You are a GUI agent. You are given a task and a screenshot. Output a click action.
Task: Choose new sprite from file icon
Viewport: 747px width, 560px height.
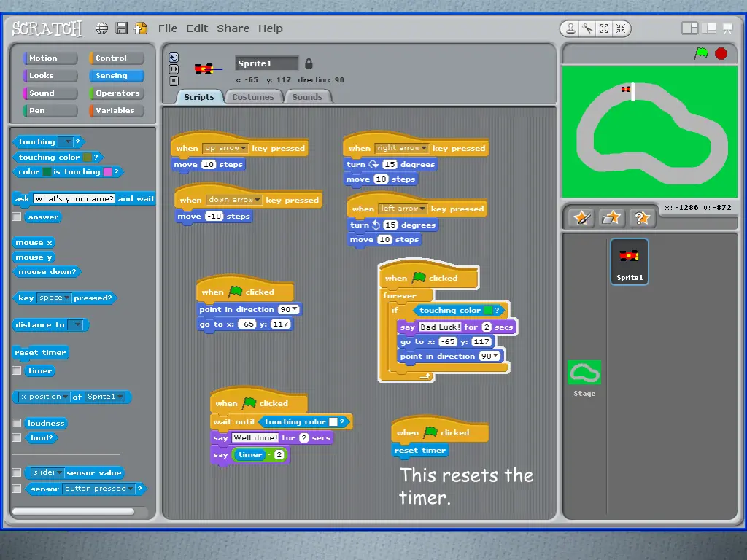tap(611, 218)
